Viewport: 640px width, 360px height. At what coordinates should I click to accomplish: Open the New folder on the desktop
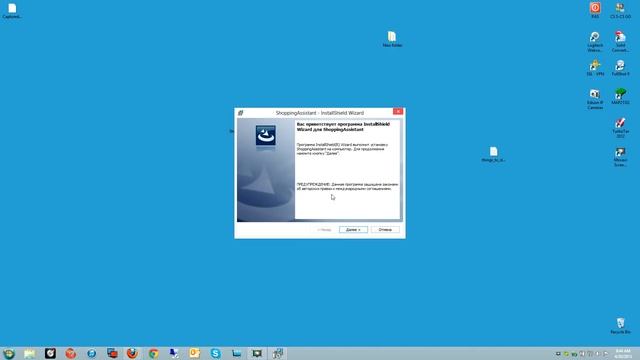click(392, 39)
